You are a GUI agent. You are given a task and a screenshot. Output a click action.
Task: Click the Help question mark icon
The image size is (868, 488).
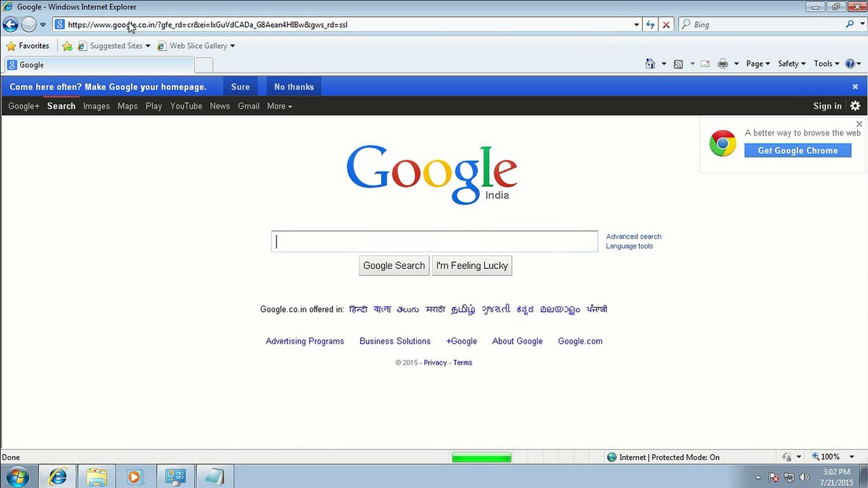(x=850, y=64)
